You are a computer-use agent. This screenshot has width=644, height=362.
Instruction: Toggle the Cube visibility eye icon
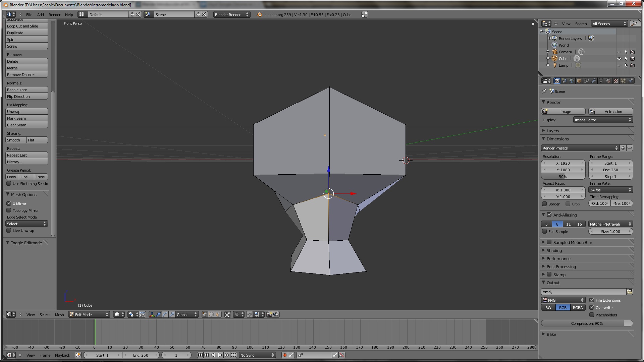(x=619, y=59)
